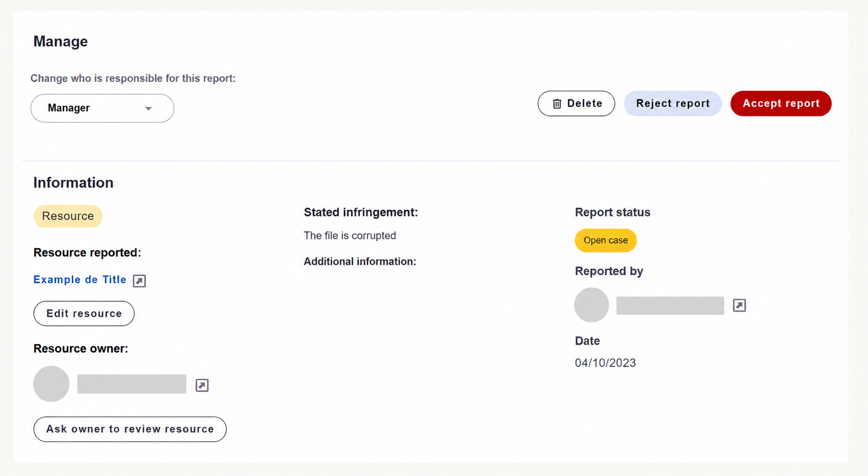
Task: Click the text The file is corrupted
Action: [350, 236]
